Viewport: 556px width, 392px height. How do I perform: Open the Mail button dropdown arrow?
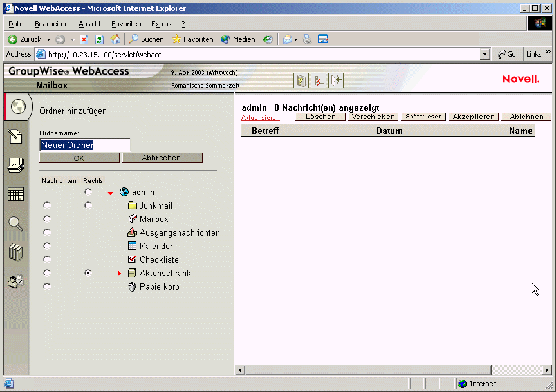pyautogui.click(x=296, y=39)
